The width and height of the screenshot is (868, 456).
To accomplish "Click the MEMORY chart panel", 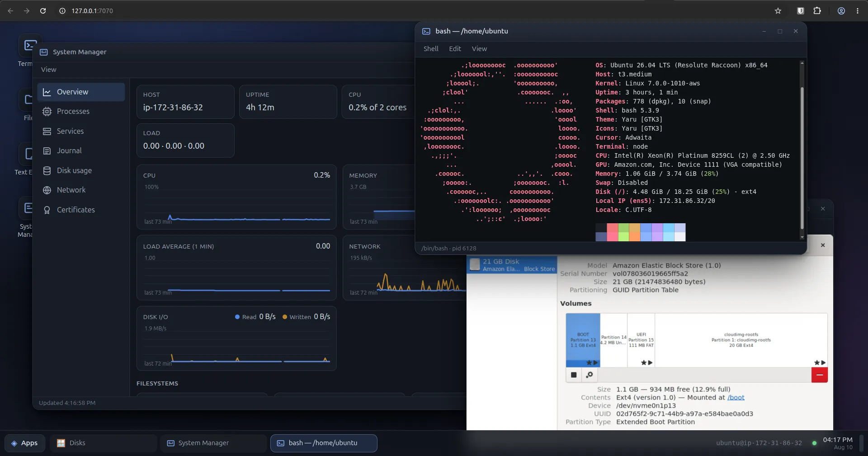I will [379, 197].
